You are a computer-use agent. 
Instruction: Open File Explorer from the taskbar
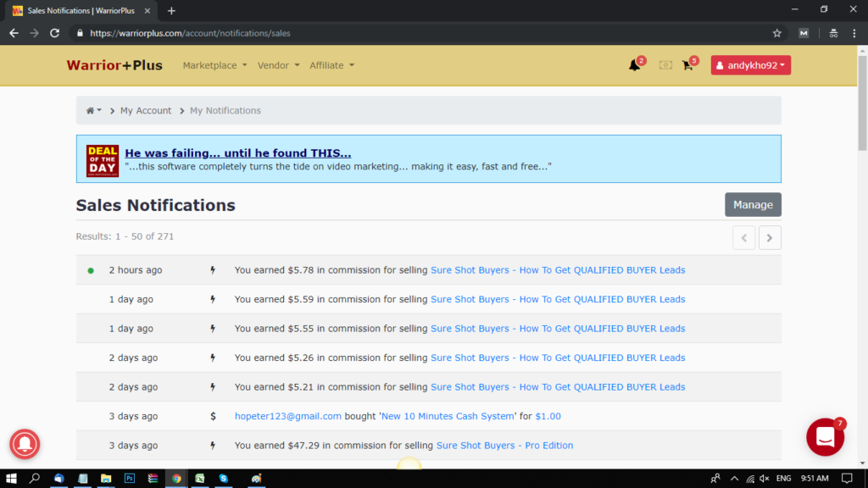106,479
